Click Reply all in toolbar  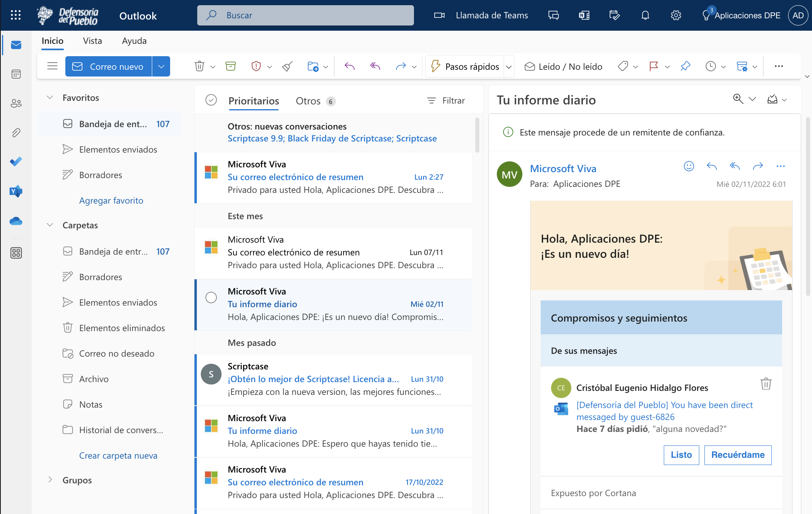pyautogui.click(x=375, y=66)
